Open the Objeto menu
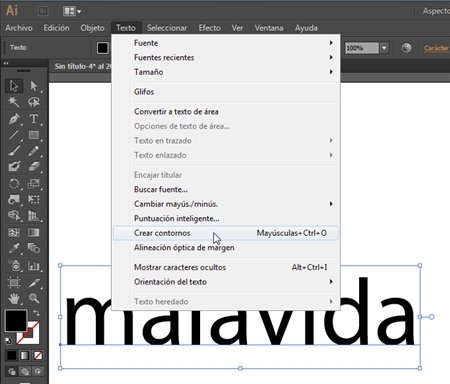This screenshot has height=384, width=450. [x=92, y=28]
